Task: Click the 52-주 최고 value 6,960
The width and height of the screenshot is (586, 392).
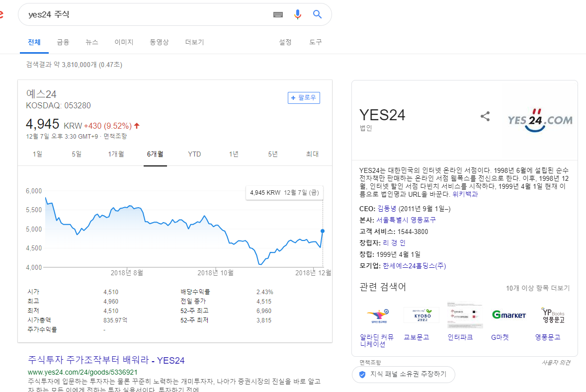Action: 264,311
